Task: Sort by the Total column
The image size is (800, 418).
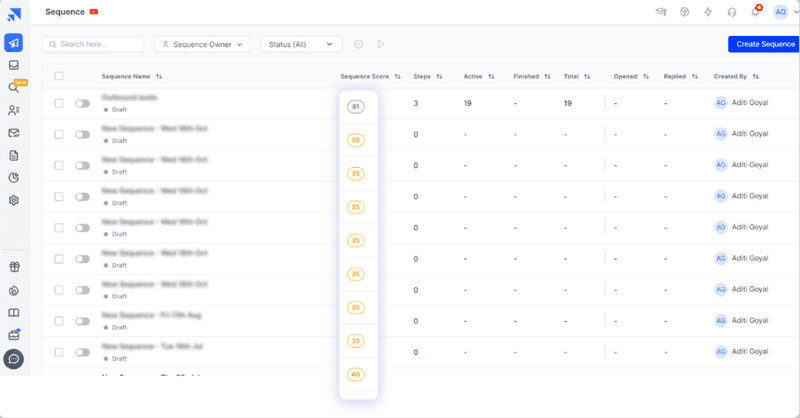Action: click(x=587, y=77)
